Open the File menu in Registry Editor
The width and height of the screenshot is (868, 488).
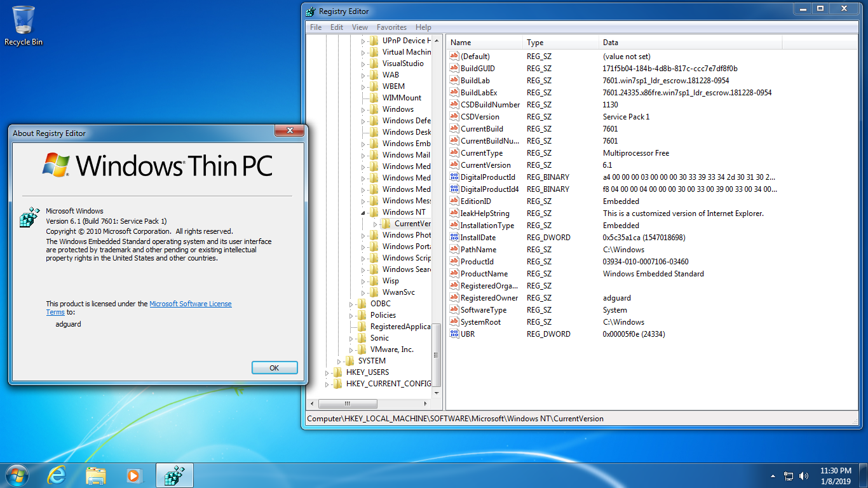coord(316,27)
